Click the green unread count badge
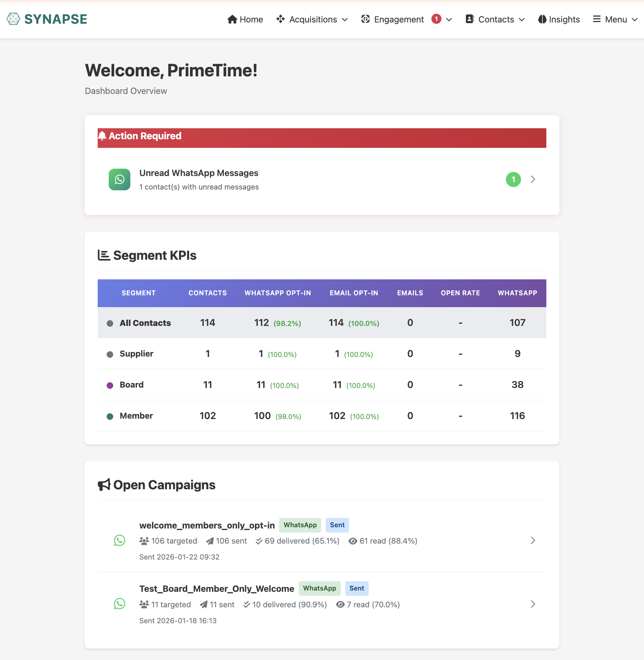 513,179
